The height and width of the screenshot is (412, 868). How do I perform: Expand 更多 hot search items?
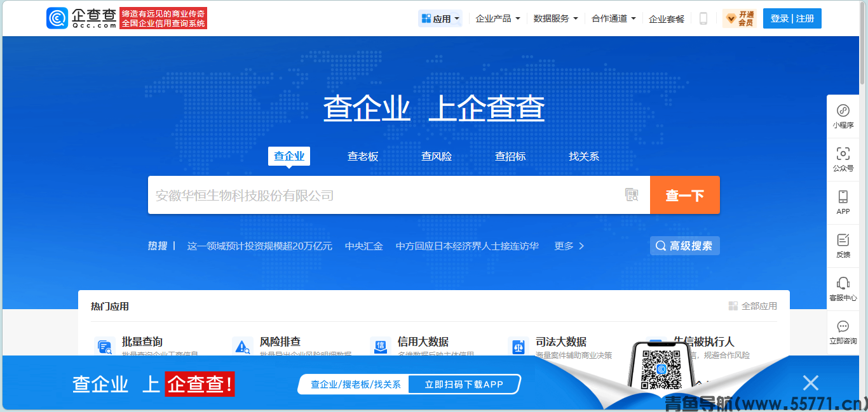point(569,246)
